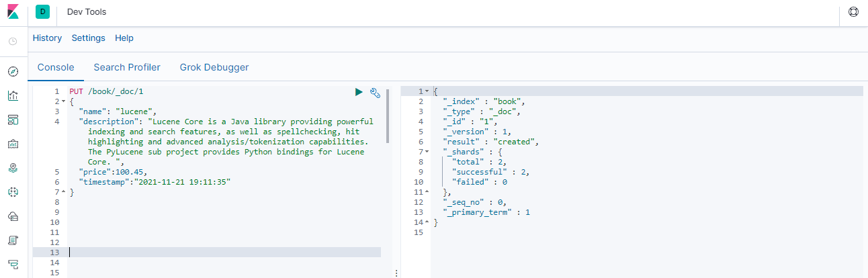The image size is (868, 278).
Task: Click "_primary_term" : 1 in the response
Action: tap(486, 212)
